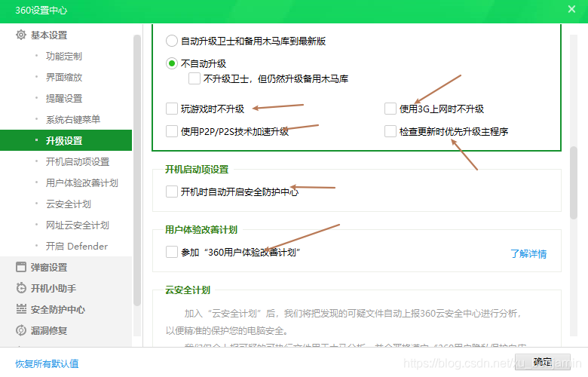588x377 pixels.
Task: Go to 界面缩放 settings
Action: [x=64, y=77]
